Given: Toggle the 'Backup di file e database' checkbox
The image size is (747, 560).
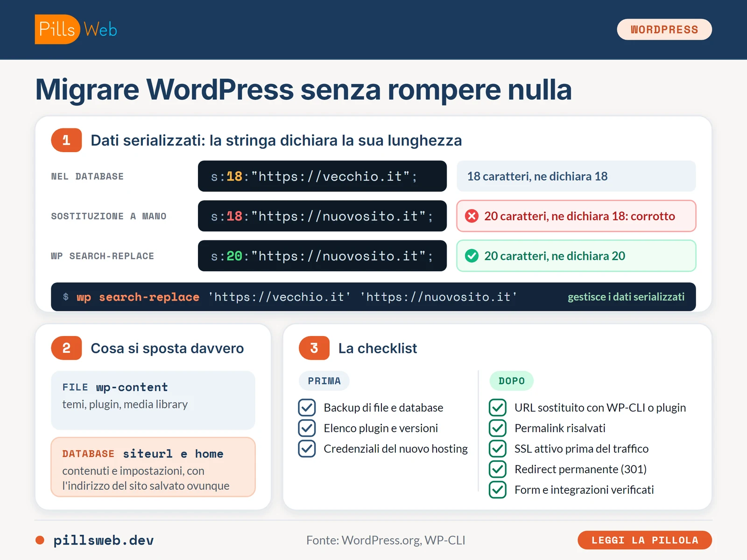Looking at the screenshot, I should tap(307, 407).
